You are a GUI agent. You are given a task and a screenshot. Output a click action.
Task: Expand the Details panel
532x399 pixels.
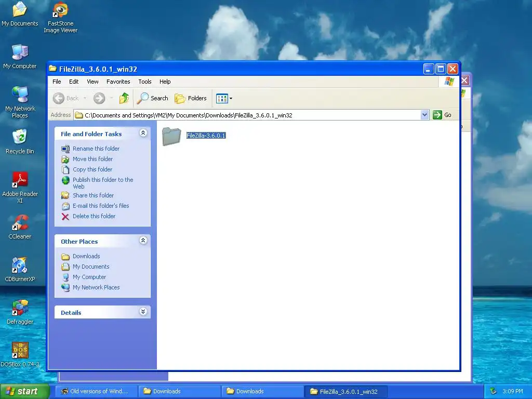coord(143,312)
